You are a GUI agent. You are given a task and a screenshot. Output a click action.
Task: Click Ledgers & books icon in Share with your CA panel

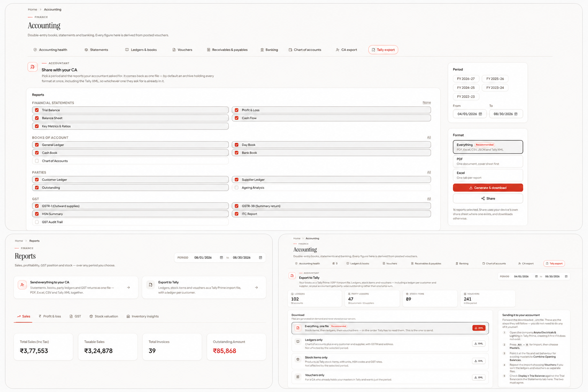[127, 50]
